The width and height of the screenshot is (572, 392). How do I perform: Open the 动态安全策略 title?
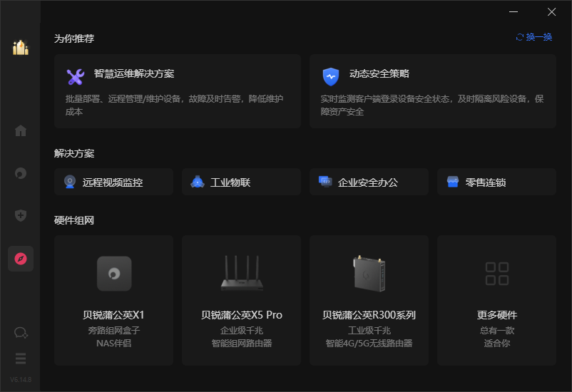click(379, 73)
